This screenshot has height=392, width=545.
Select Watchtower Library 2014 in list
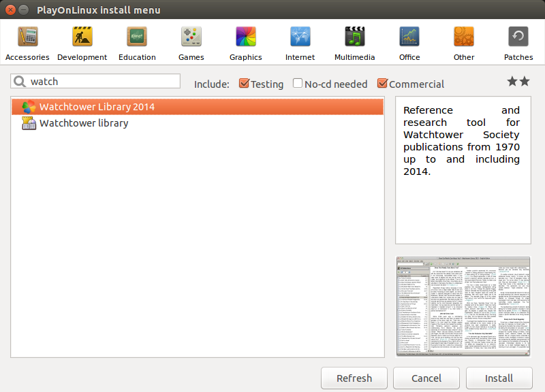coord(97,107)
